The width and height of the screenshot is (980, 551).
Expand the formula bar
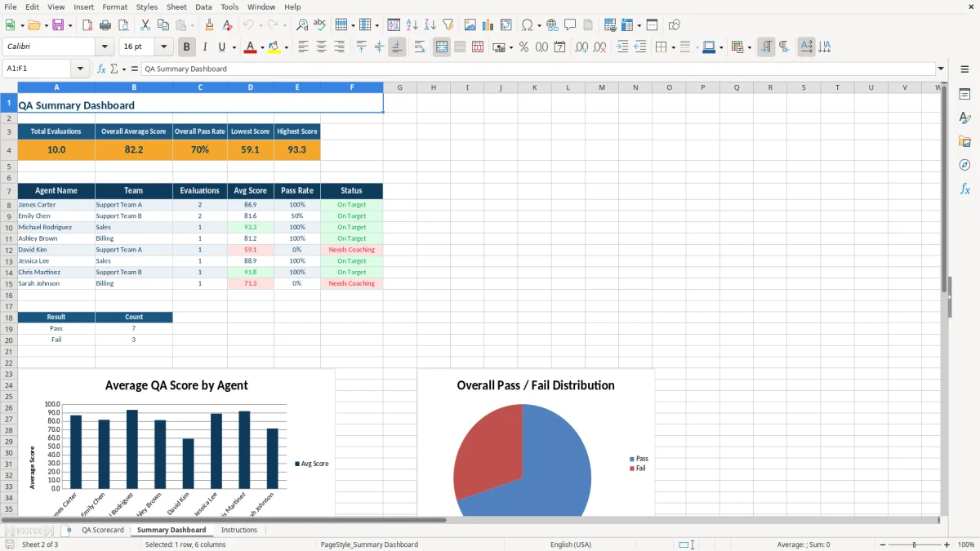(x=941, y=69)
